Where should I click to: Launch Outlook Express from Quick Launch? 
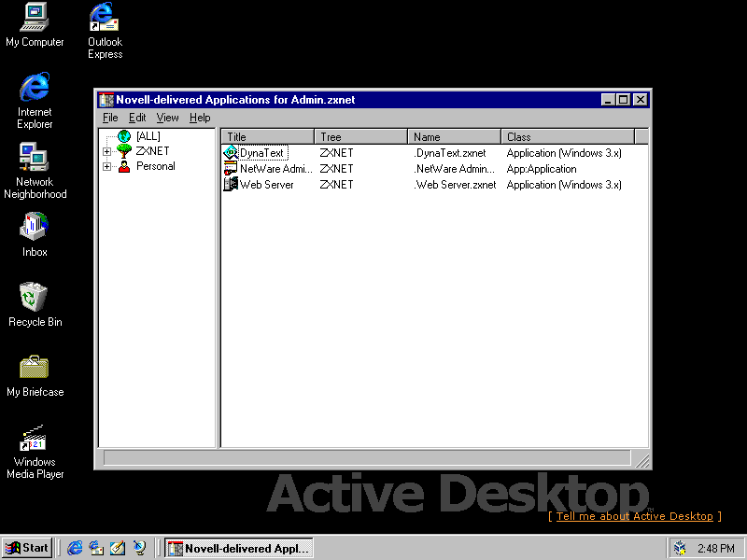96,548
